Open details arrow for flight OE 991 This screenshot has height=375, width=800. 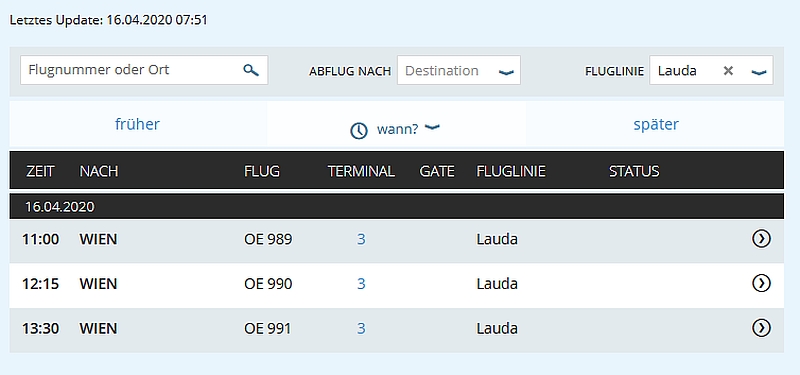(x=761, y=328)
